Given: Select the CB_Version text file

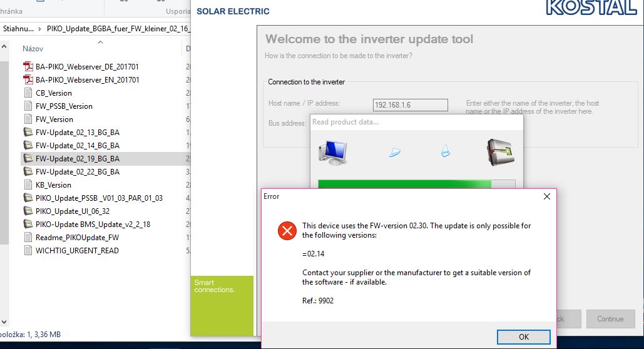Looking at the screenshot, I should pyautogui.click(x=54, y=93).
